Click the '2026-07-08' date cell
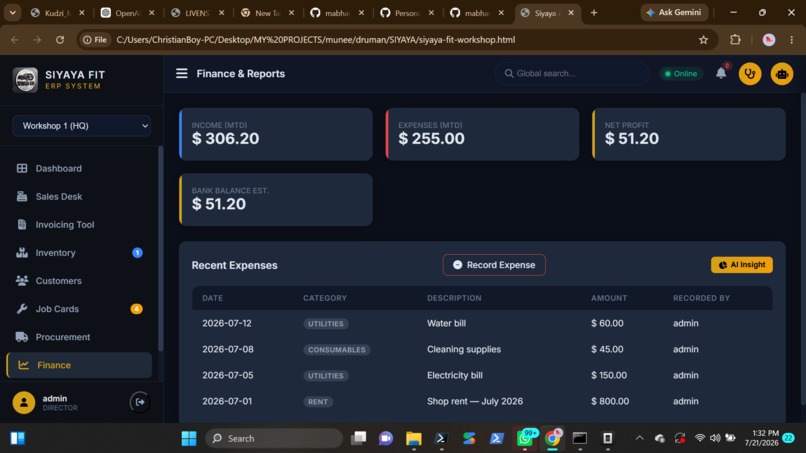This screenshot has height=453, width=806. coord(228,349)
